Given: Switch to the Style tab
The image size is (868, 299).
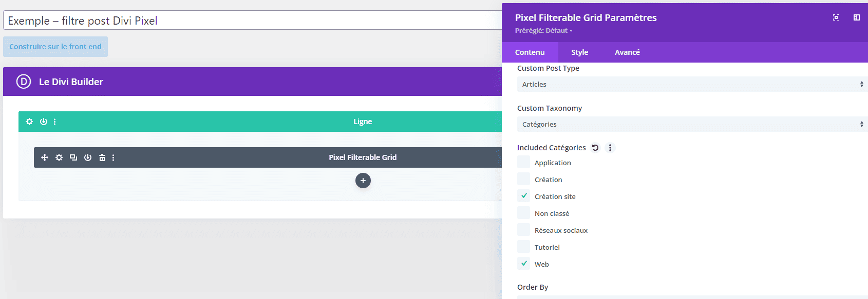Looking at the screenshot, I should point(579,52).
